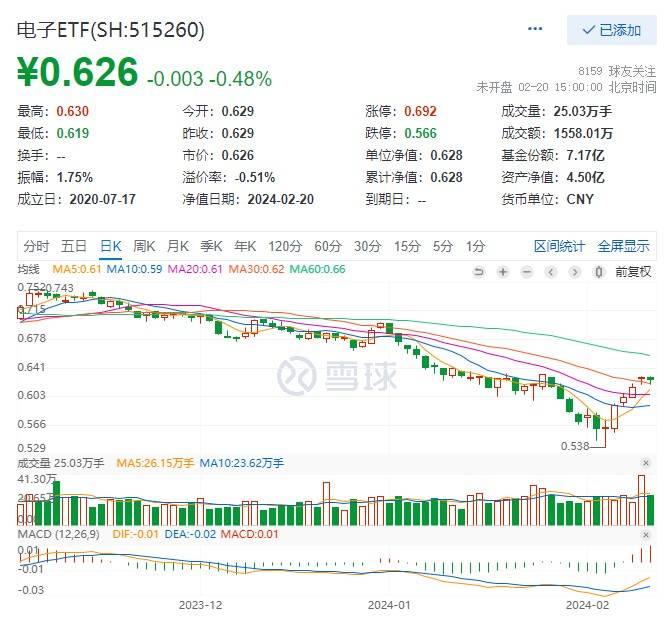Open 全屏显示 fullscreen chart view
Viewport: 667px width, 618px height.
pyautogui.click(x=624, y=246)
